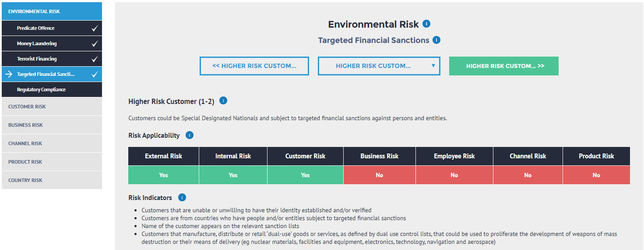Screen dimensions: 644x250
Task: Click the arrow icon beside Targeted Financial Sanctions sidebar item
Action: (x=9, y=74)
